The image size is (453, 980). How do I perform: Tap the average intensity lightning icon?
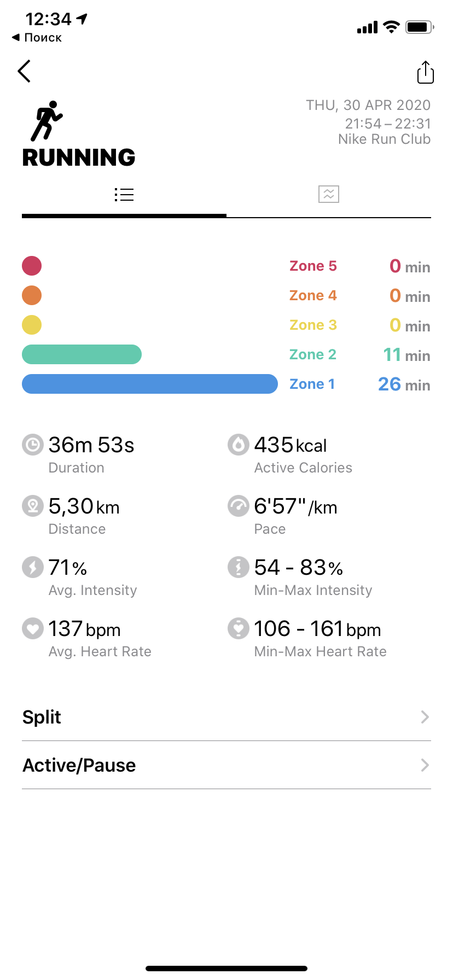click(x=33, y=567)
